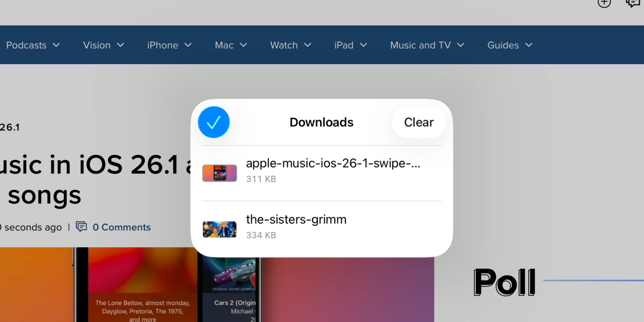
Task: Open the Watch navigation menu
Action: coord(290,45)
